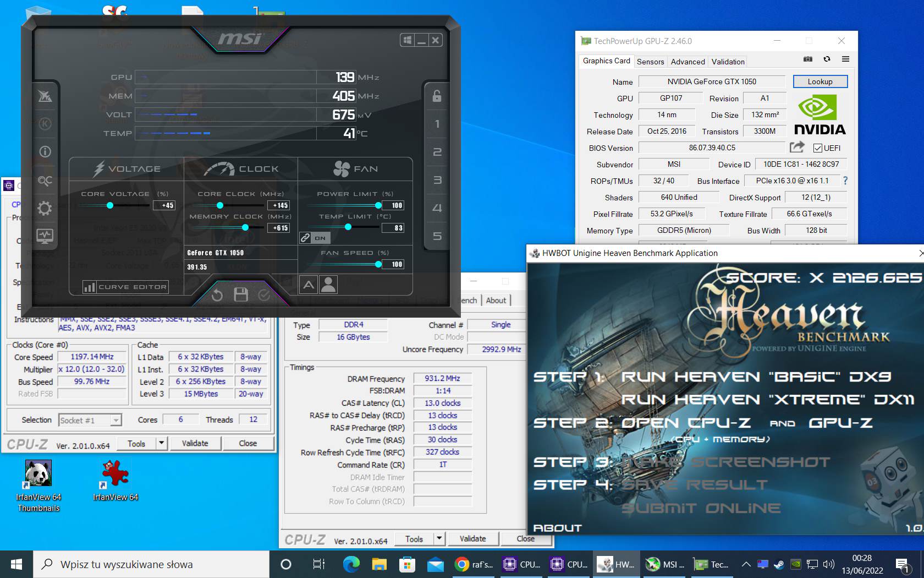Open Afterburner hardware monitor icon
Image resolution: width=924 pixels, height=578 pixels.
45,236
